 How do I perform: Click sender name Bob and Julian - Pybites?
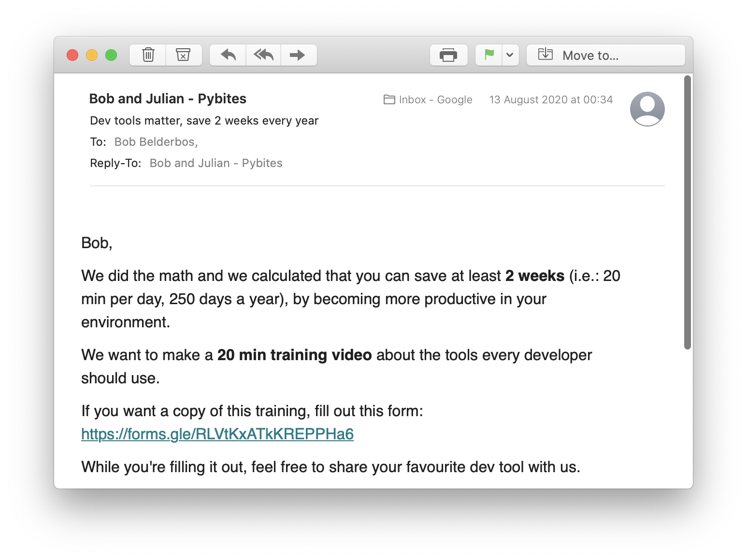(168, 98)
